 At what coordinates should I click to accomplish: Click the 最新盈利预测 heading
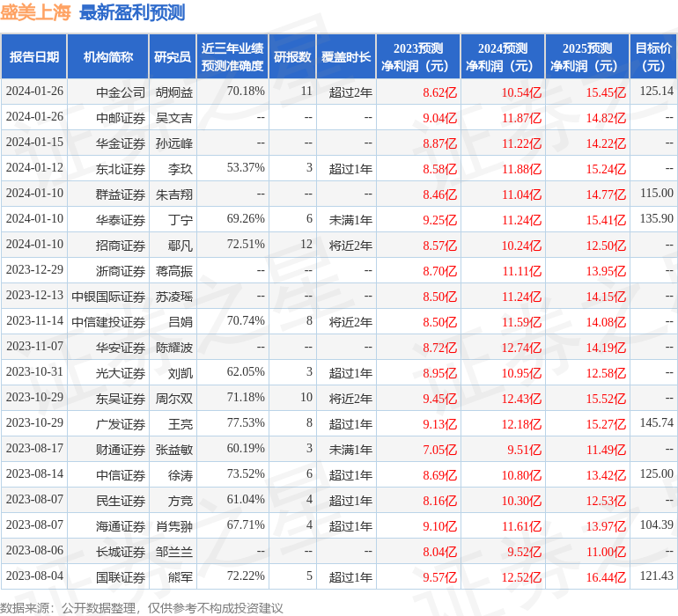click(x=132, y=12)
